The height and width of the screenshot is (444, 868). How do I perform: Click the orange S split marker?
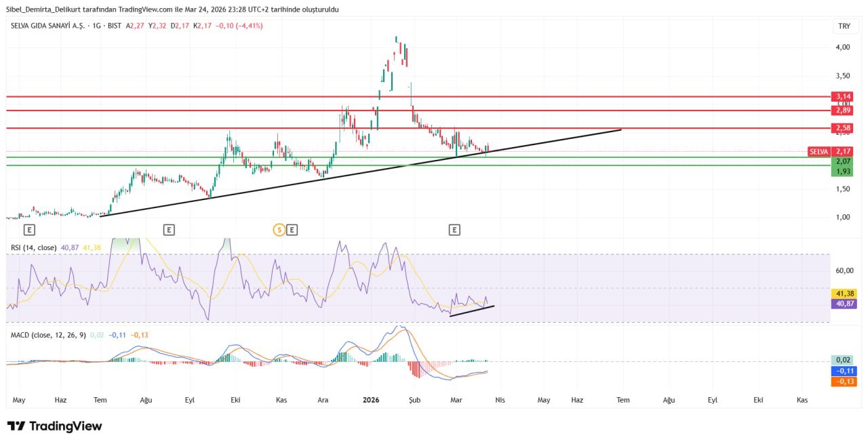pyautogui.click(x=279, y=230)
